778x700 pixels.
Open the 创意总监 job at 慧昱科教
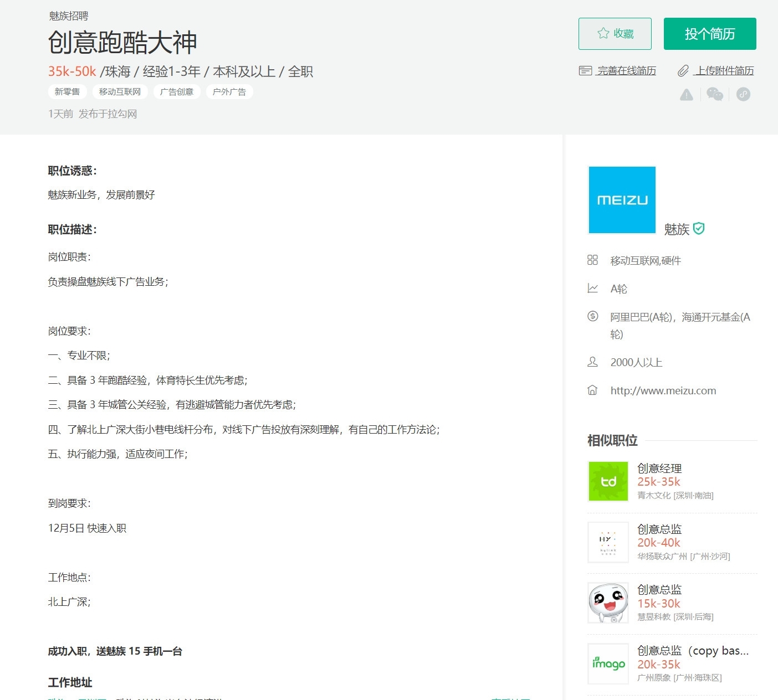[x=659, y=590]
